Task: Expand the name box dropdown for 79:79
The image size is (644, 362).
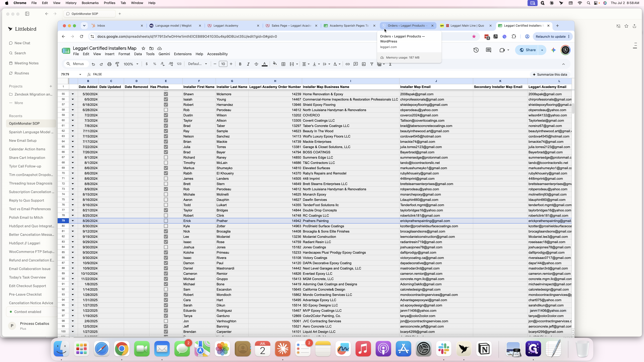Action: 80,74
